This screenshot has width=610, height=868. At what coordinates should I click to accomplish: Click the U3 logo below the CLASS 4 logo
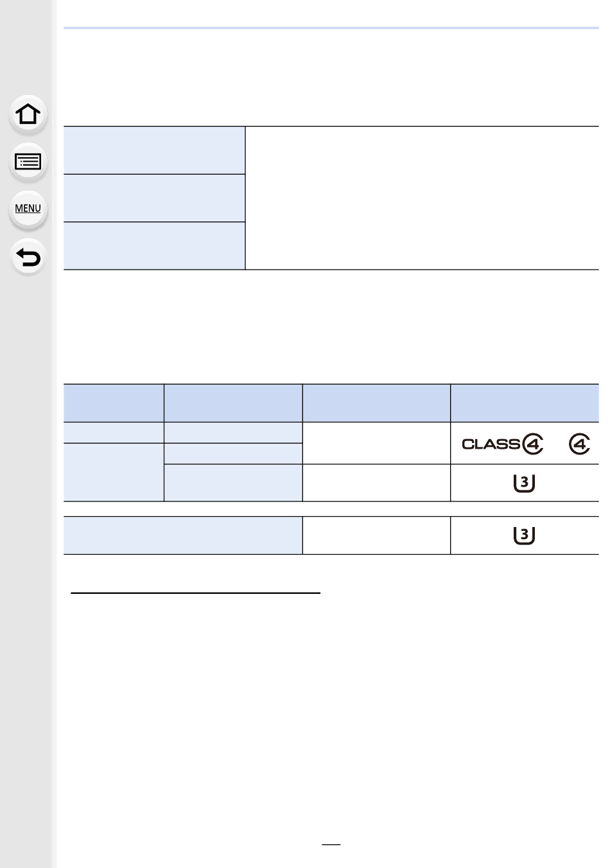coord(524,483)
